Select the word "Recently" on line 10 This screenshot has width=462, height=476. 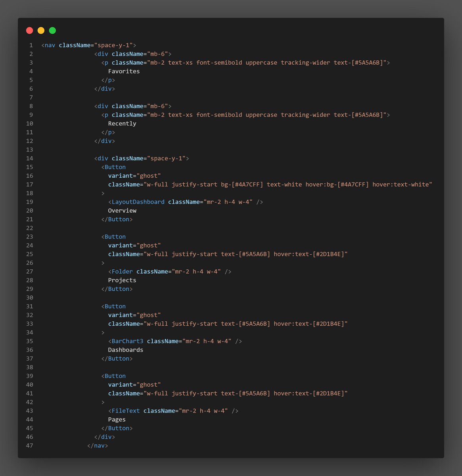[x=122, y=124]
